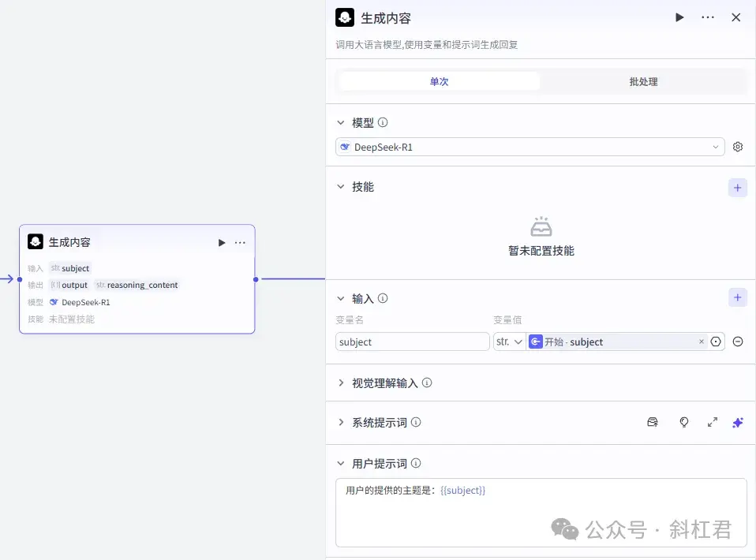The width and height of the screenshot is (756, 560).
Task: Click the {{subject}} variable in the user prompt
Action: tap(463, 490)
